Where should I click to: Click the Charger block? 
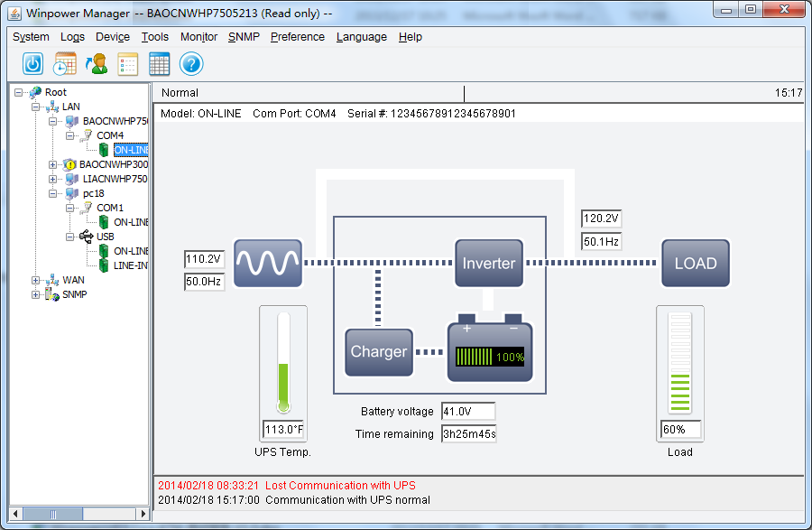coord(378,351)
